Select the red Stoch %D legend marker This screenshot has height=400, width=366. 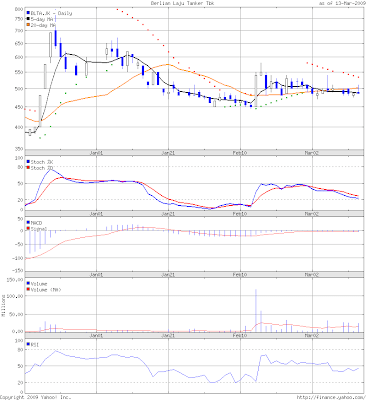coord(28,168)
